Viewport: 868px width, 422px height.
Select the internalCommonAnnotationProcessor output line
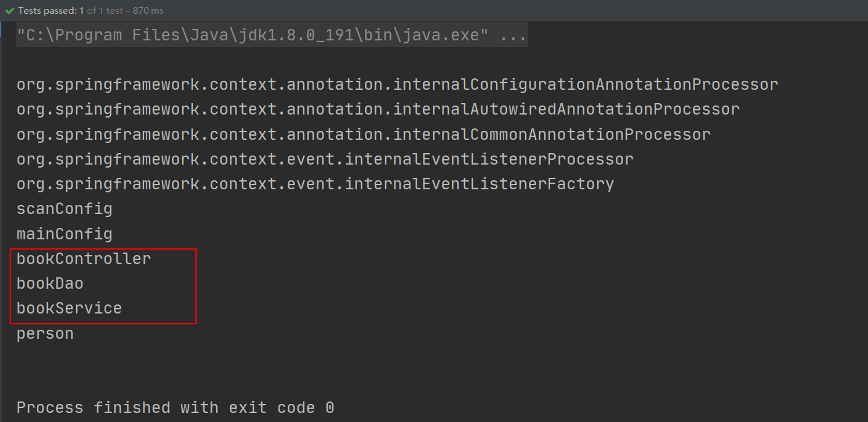(x=364, y=134)
